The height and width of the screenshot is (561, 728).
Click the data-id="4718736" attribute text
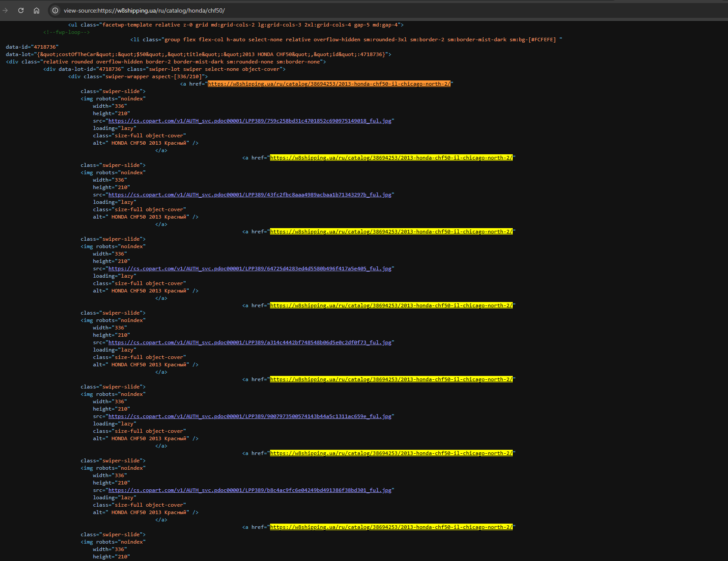[x=32, y=47]
